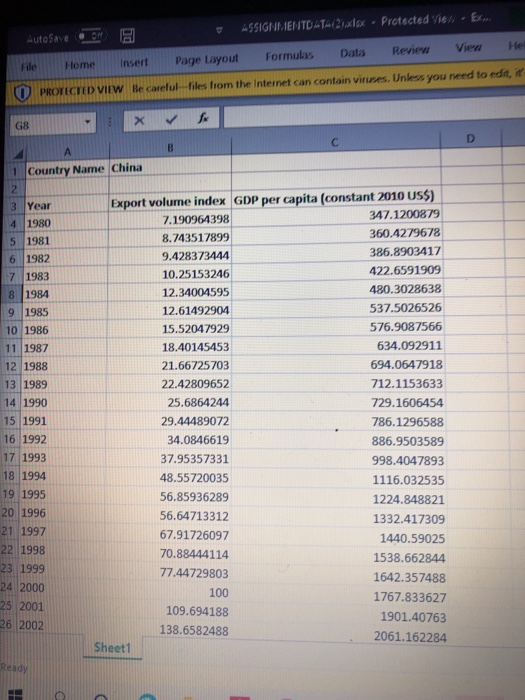Click inside the formula bar

(374, 113)
